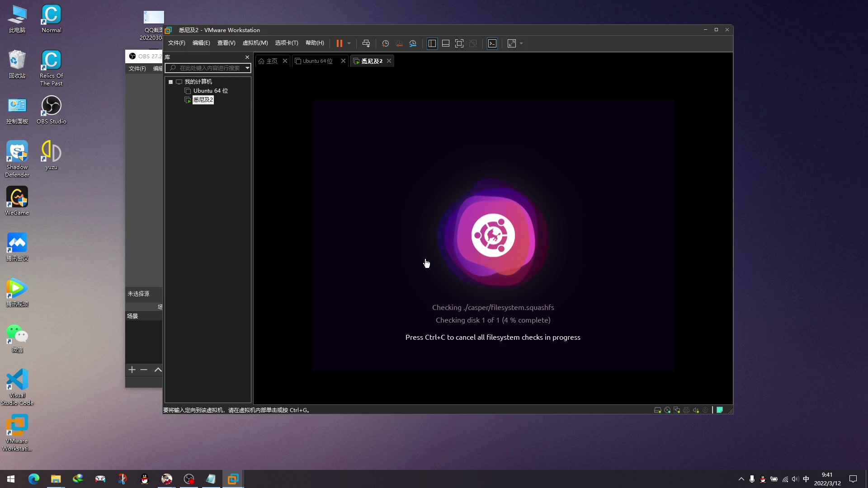The image size is (868, 488).
Task: Send Ctrl+Alt+Del to the virtual machine
Action: pyautogui.click(x=366, y=43)
